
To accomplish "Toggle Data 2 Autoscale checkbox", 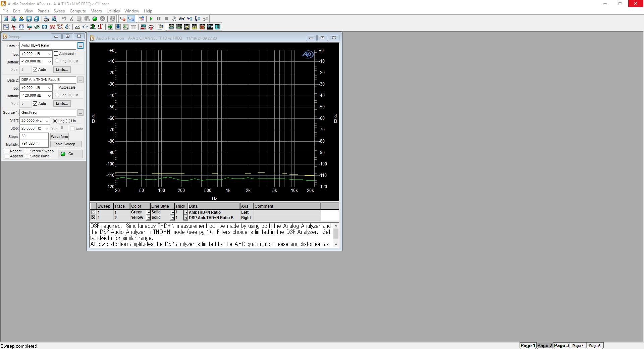I will [56, 87].
